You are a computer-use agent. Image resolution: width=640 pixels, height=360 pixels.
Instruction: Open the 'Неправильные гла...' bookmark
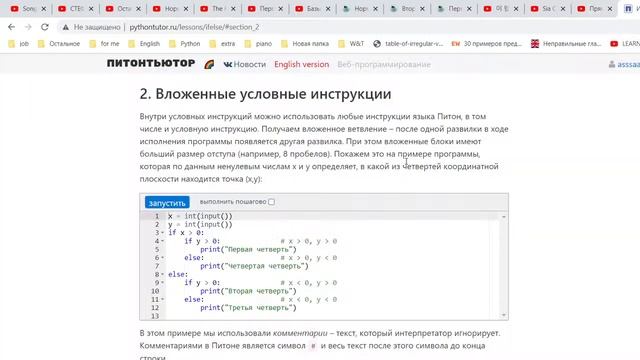point(566,44)
